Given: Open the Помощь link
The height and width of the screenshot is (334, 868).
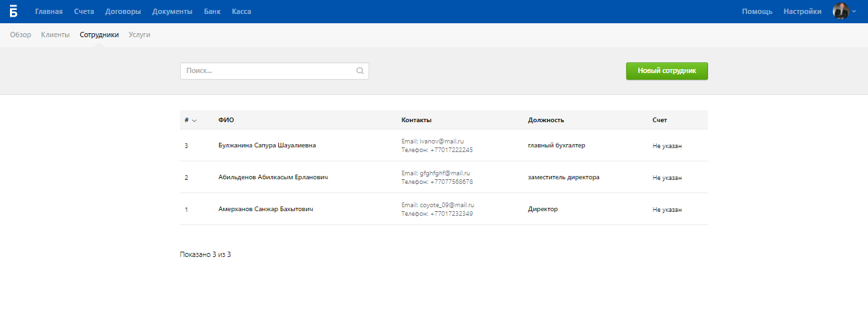Looking at the screenshot, I should 757,11.
